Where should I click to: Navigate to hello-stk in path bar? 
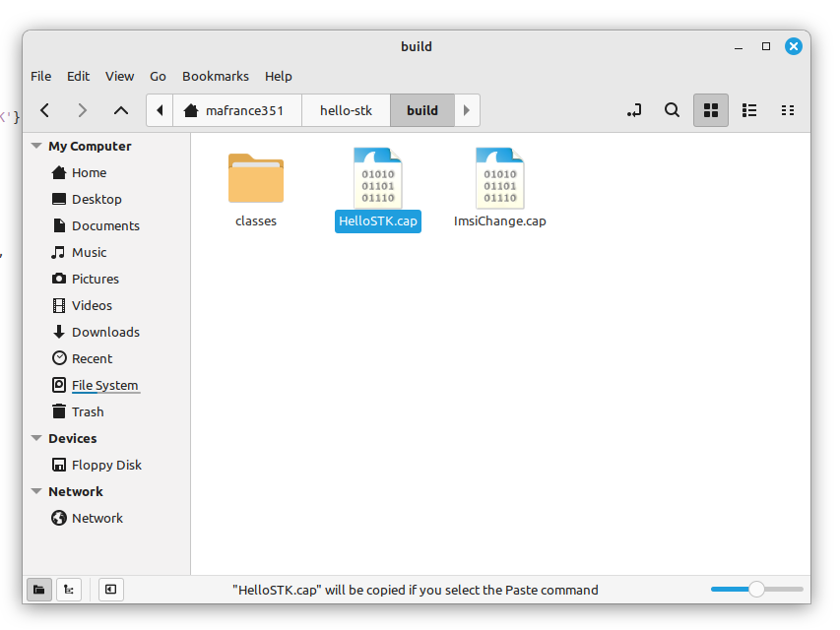click(x=346, y=110)
